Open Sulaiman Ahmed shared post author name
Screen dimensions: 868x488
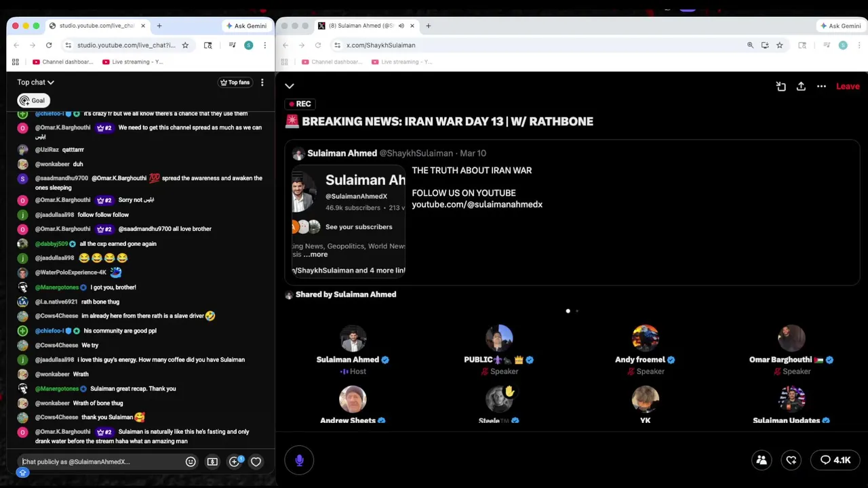[342, 153]
